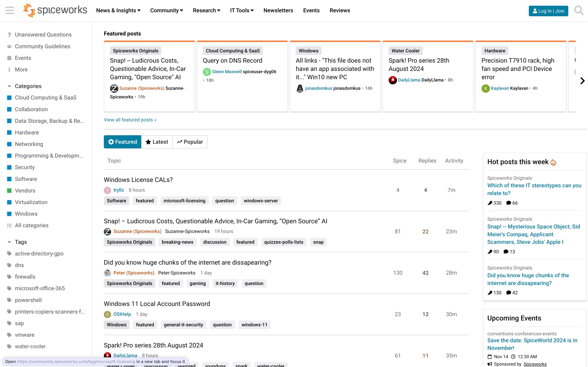Image resolution: width=588 pixels, height=367 pixels.
Task: Click the water-cooler tag icon
Action: [x=9, y=346]
